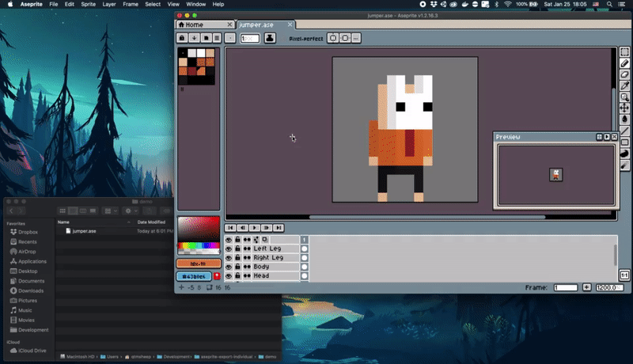Select the Rectangular Marquee tool

[x=624, y=52]
